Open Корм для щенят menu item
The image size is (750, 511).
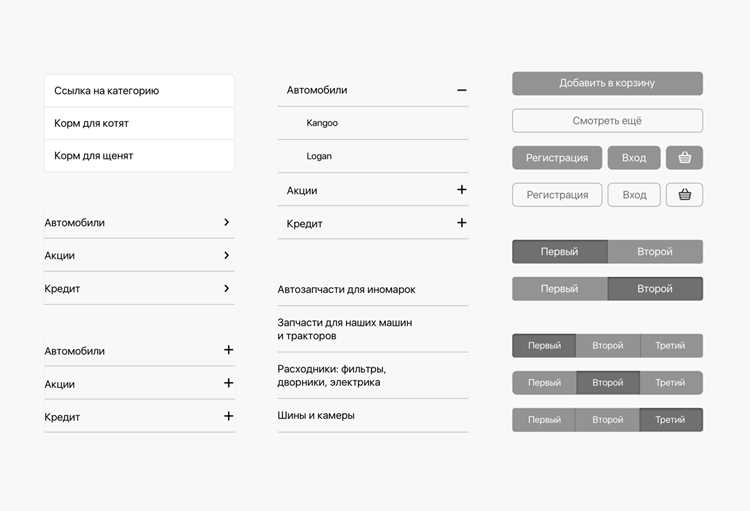point(139,156)
